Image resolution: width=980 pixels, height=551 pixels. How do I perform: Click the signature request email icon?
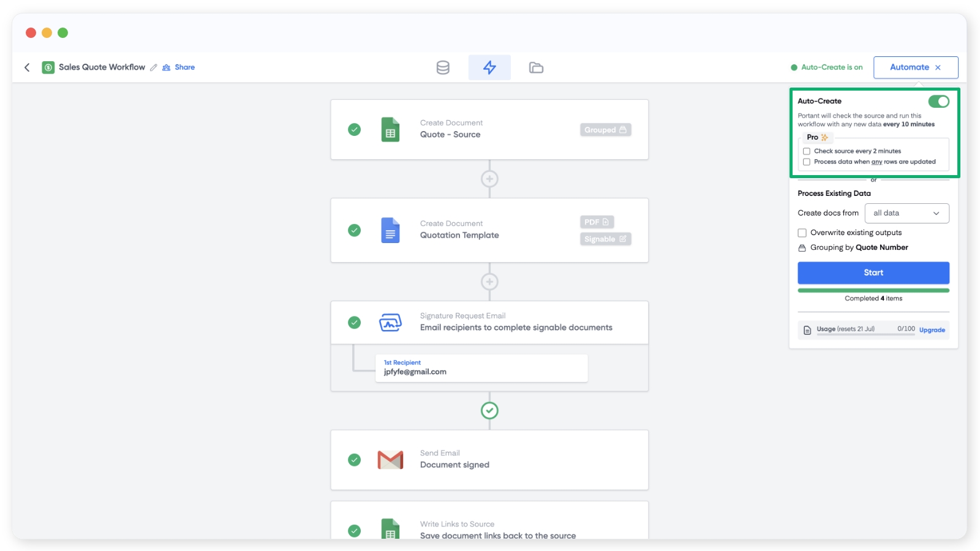coord(390,322)
